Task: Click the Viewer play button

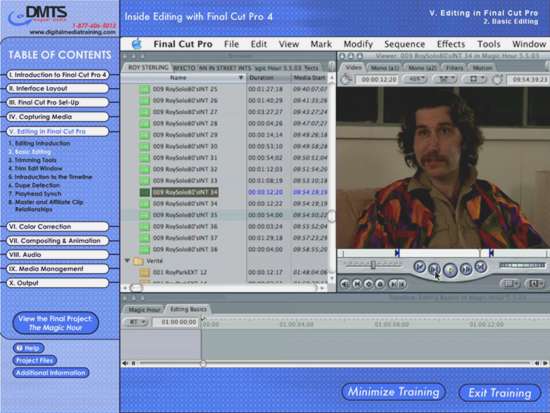Action: tap(450, 270)
